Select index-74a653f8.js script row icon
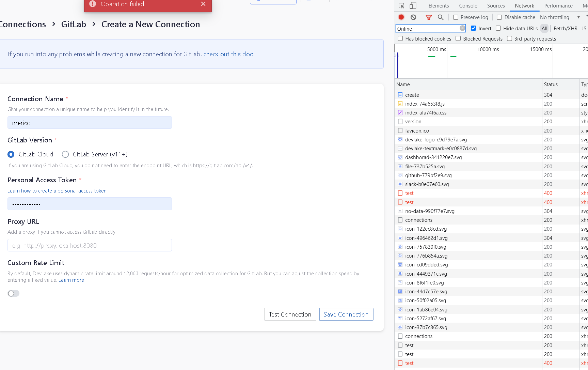Image resolution: width=588 pixels, height=370 pixels. (400, 104)
